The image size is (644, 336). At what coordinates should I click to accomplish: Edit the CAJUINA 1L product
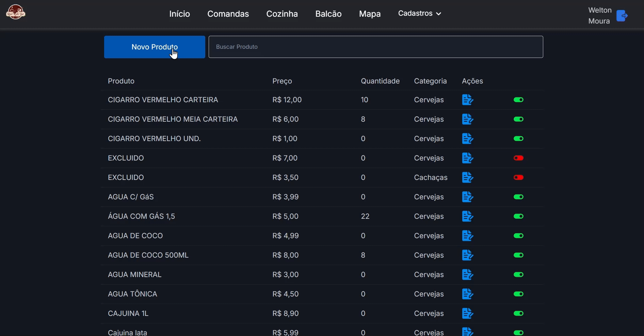click(467, 314)
